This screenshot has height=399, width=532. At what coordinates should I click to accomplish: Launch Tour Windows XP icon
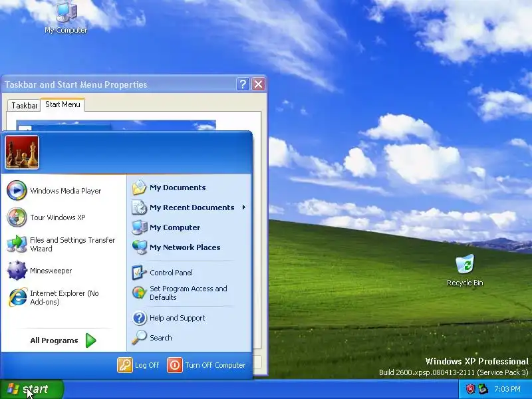pos(17,217)
